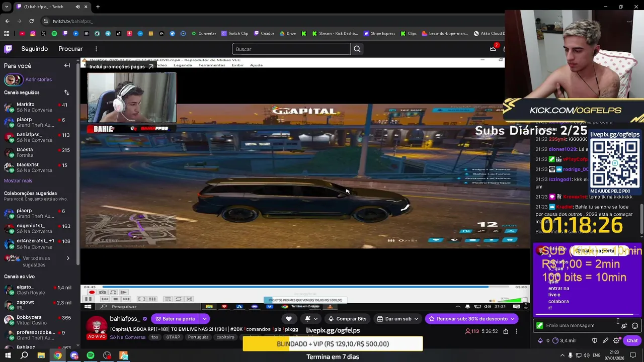This screenshot has width=644, height=362.
Task: Open the Inclui promoções pagas notice
Action: point(121,66)
